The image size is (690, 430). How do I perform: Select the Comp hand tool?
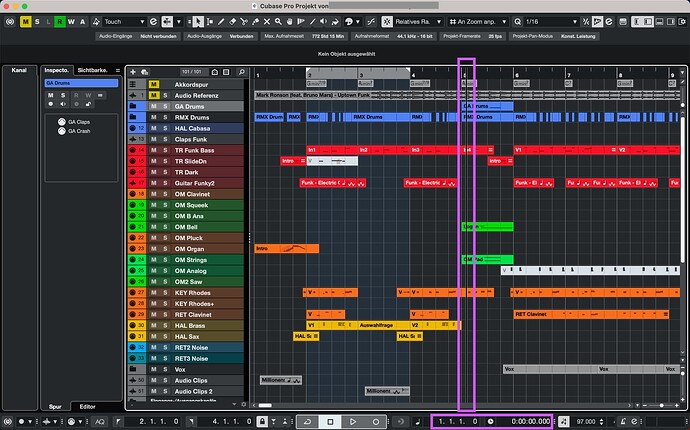[x=290, y=22]
